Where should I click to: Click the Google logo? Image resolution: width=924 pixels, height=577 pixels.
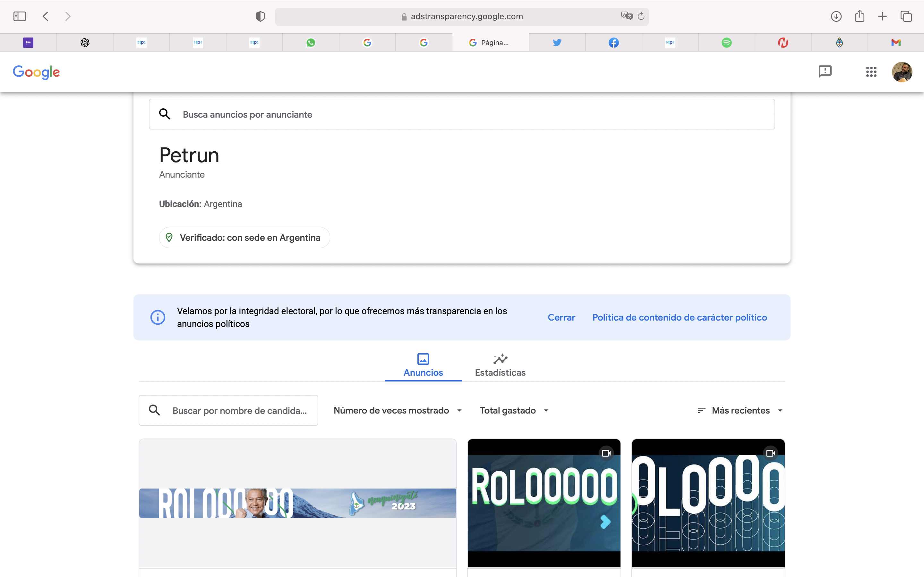[x=36, y=72]
